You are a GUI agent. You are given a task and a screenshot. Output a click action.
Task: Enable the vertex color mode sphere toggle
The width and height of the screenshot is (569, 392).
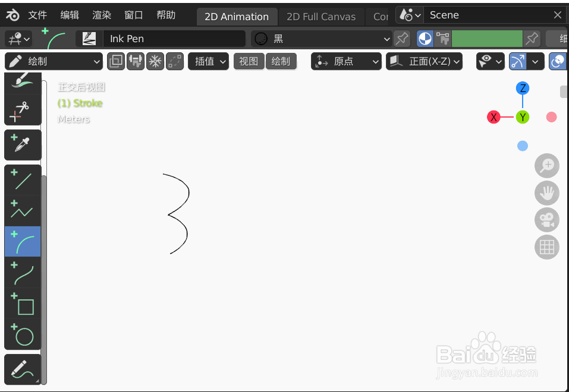tap(425, 38)
